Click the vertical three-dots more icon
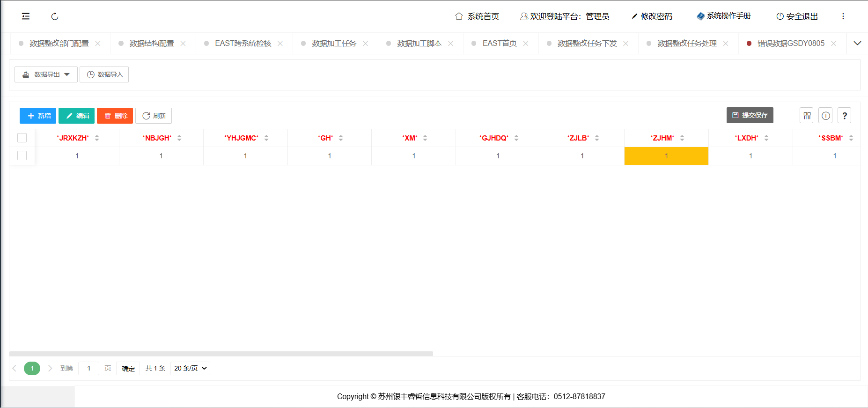 843,16
